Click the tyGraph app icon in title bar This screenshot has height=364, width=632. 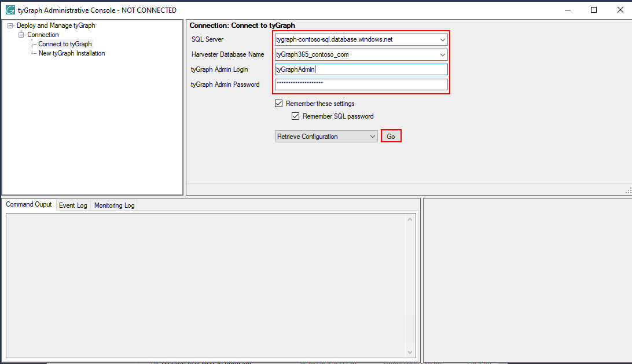(10, 10)
